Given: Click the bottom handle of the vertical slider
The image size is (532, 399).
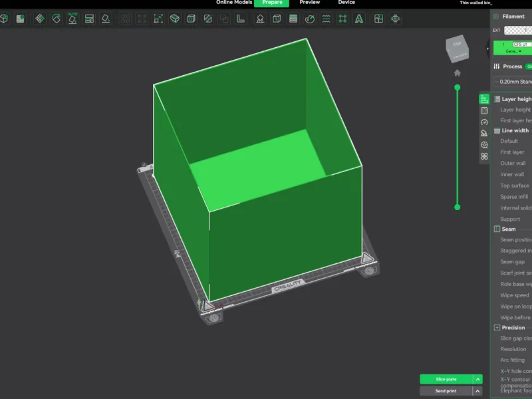Looking at the screenshot, I should pyautogui.click(x=458, y=207).
